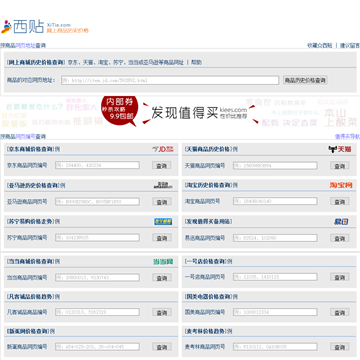
Task: Focus the Amazon product number field
Action: [x=97, y=201]
